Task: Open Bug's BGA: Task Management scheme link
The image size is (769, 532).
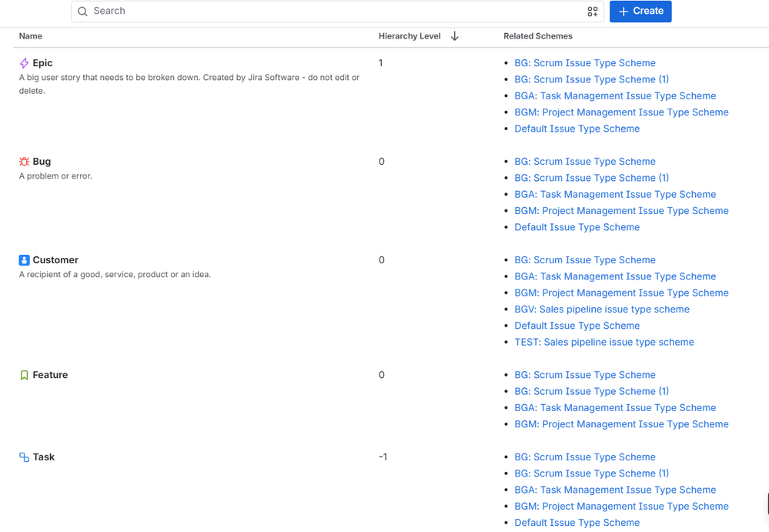Action: [x=615, y=194]
